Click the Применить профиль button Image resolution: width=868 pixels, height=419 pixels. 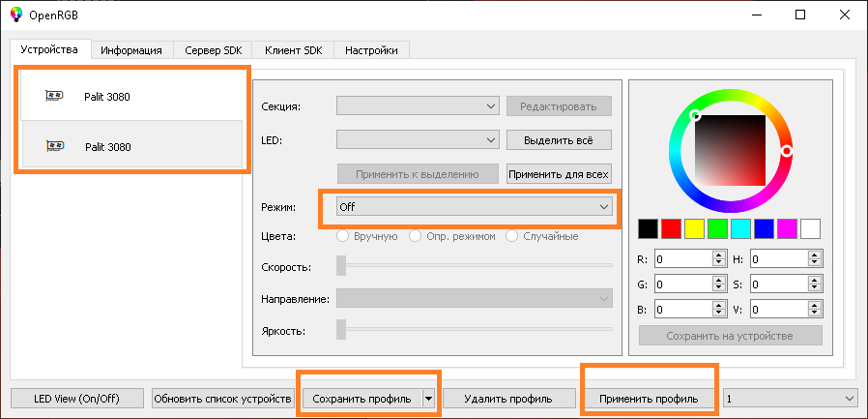coord(649,399)
